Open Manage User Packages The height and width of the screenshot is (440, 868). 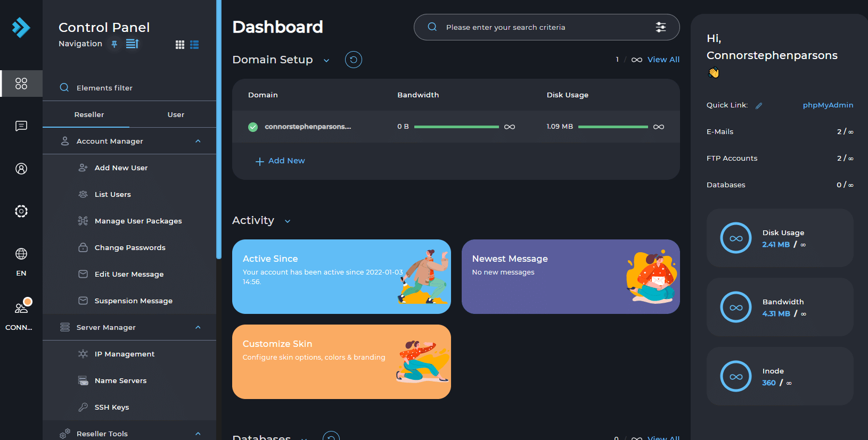(x=138, y=221)
